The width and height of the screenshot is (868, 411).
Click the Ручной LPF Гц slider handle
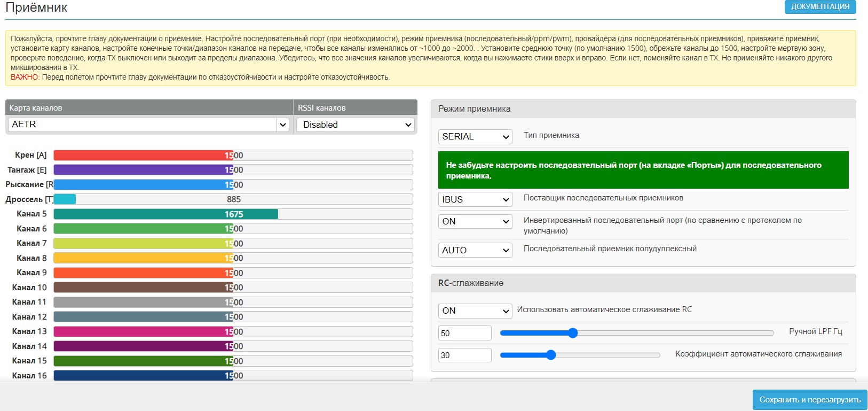[573, 334]
